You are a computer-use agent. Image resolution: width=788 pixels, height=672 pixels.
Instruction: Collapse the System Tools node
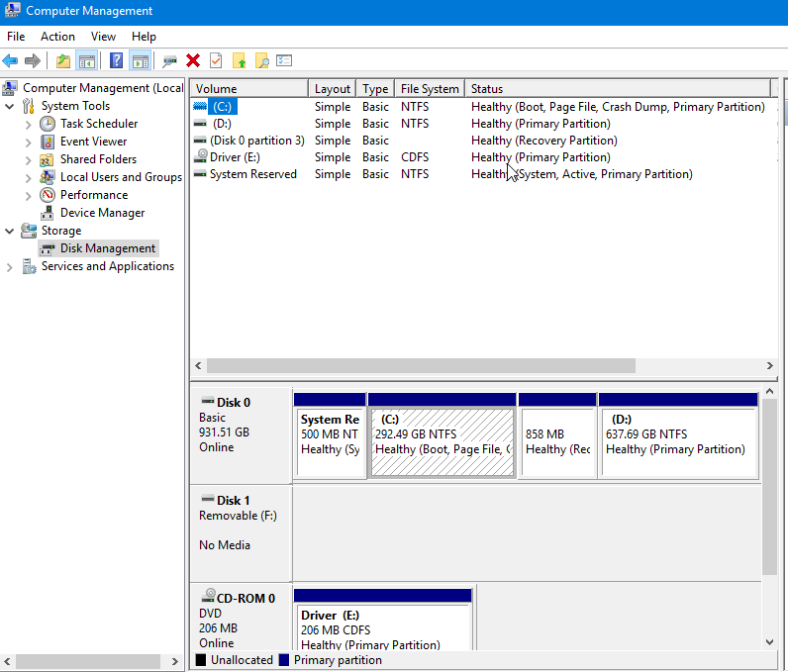tap(10, 106)
